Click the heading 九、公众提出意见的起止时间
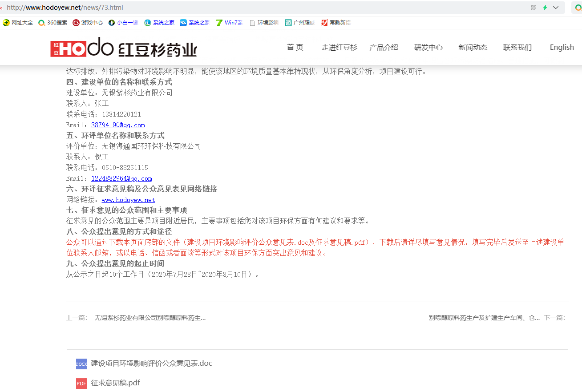582x392 pixels. (x=115, y=263)
